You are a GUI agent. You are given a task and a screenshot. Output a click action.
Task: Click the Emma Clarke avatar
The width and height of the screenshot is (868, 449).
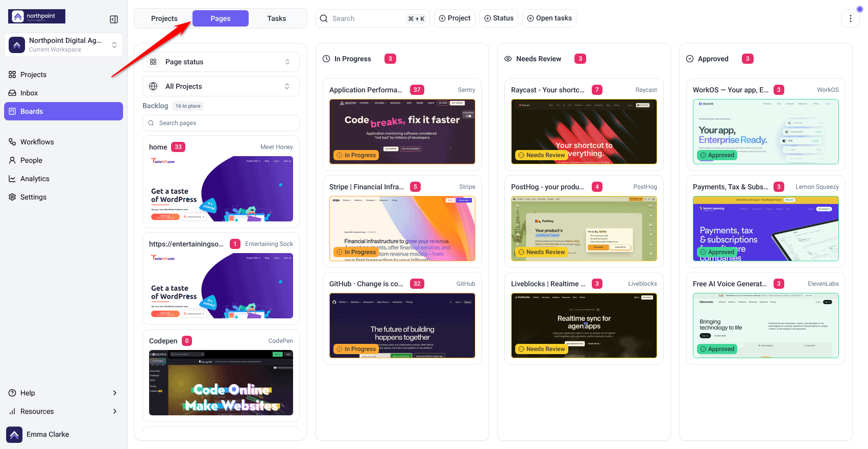click(14, 435)
